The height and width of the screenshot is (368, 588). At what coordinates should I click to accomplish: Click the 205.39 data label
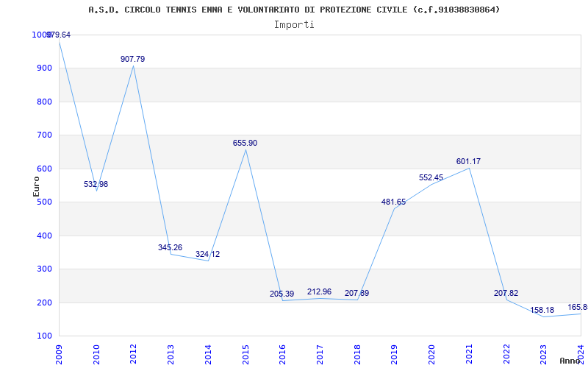[x=282, y=294]
